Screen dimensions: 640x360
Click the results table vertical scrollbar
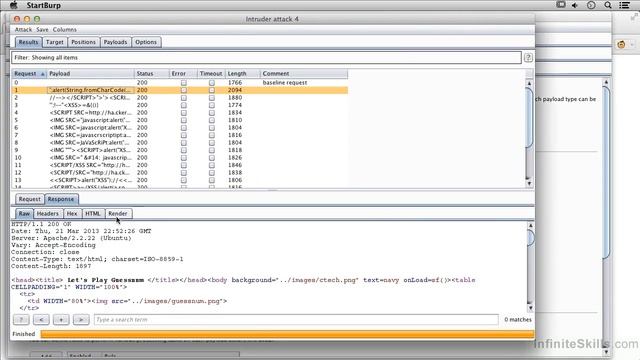[x=529, y=133]
